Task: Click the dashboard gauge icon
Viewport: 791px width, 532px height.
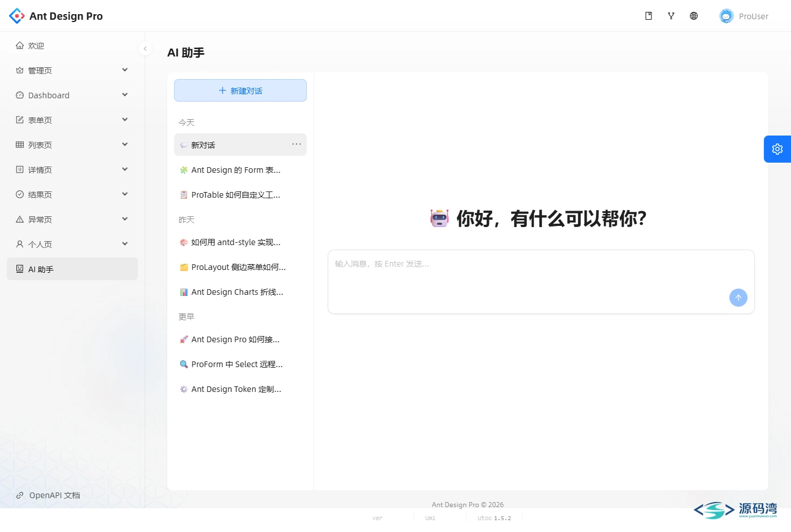Action: [x=20, y=95]
